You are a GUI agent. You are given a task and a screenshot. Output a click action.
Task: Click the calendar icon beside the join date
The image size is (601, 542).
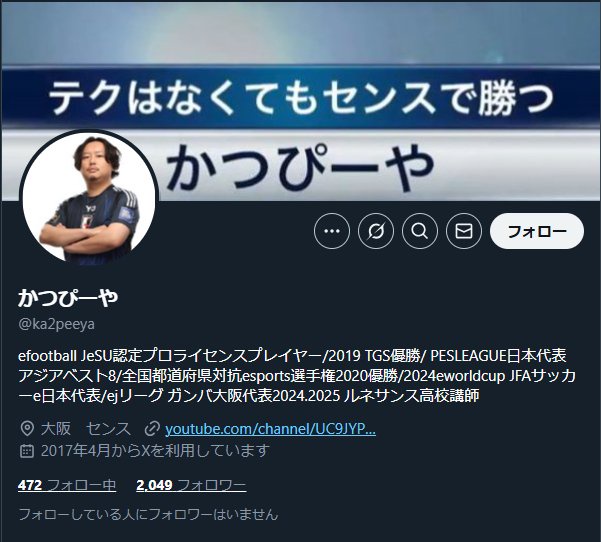(26, 451)
